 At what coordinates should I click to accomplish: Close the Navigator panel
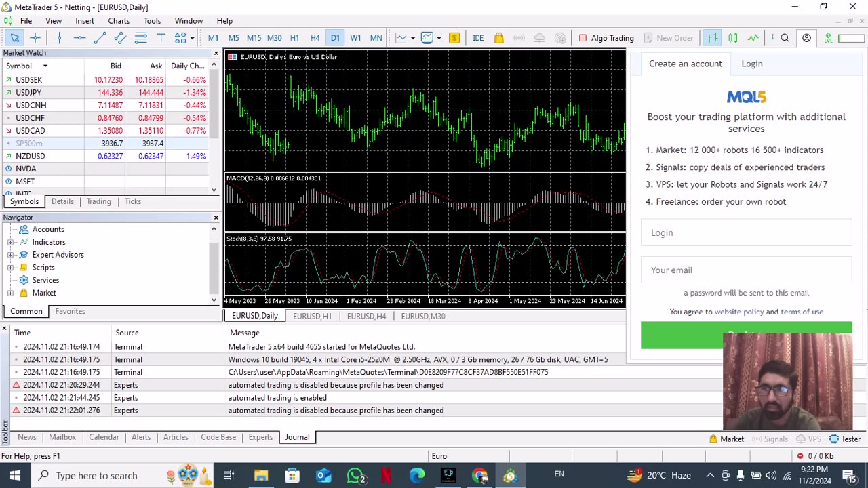[216, 218]
